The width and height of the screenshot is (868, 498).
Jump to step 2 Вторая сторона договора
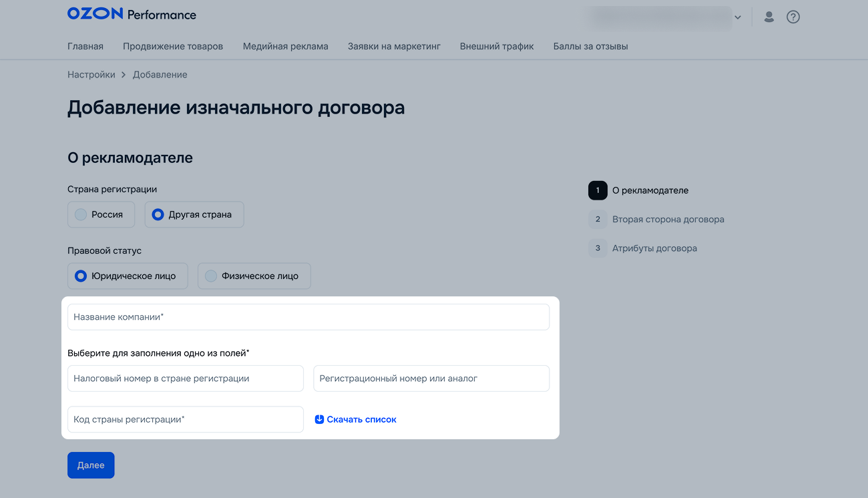click(x=667, y=219)
